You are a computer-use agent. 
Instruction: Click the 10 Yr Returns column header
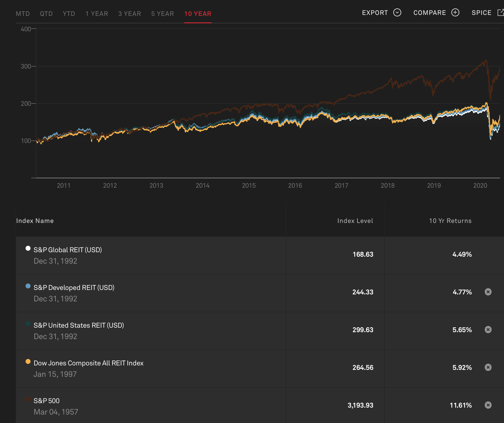point(450,221)
